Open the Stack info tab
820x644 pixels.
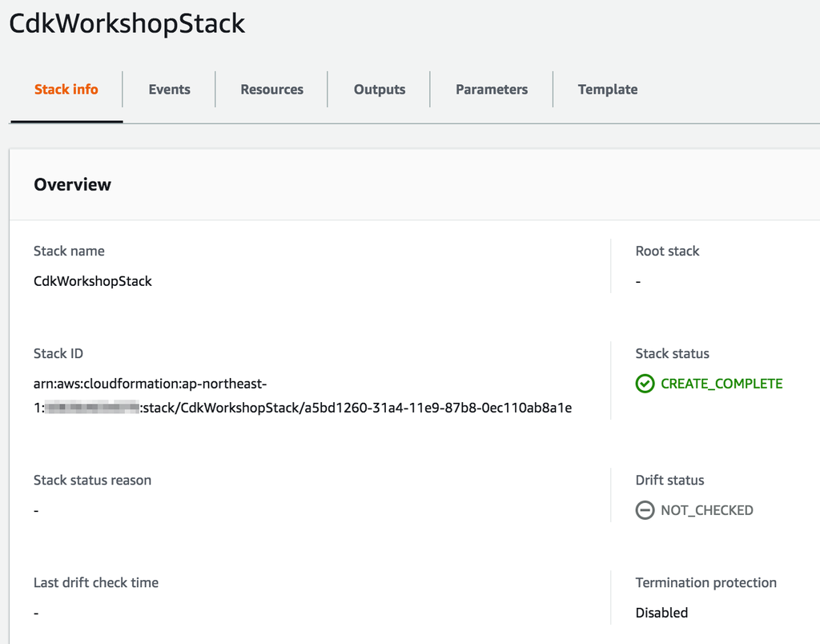click(x=66, y=90)
